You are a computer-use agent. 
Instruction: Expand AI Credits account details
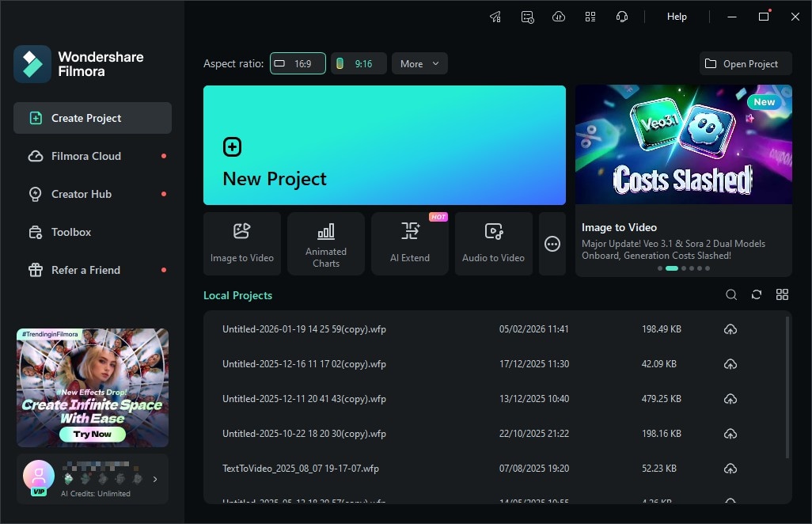click(x=155, y=479)
